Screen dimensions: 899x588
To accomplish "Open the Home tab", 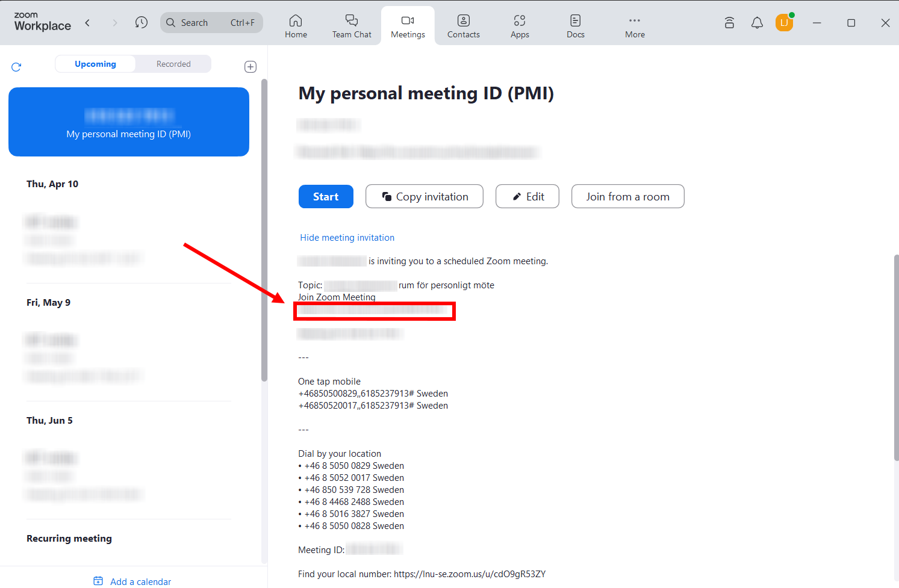I will (296, 26).
